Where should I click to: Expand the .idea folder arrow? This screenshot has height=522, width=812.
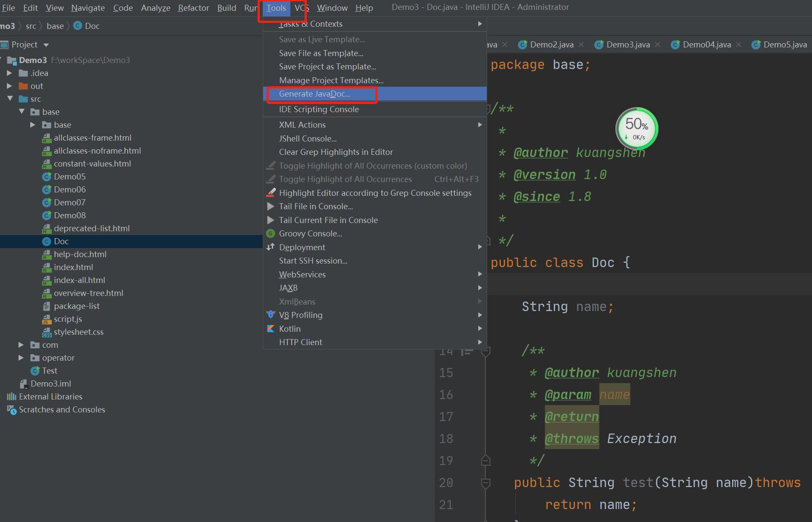click(9, 73)
